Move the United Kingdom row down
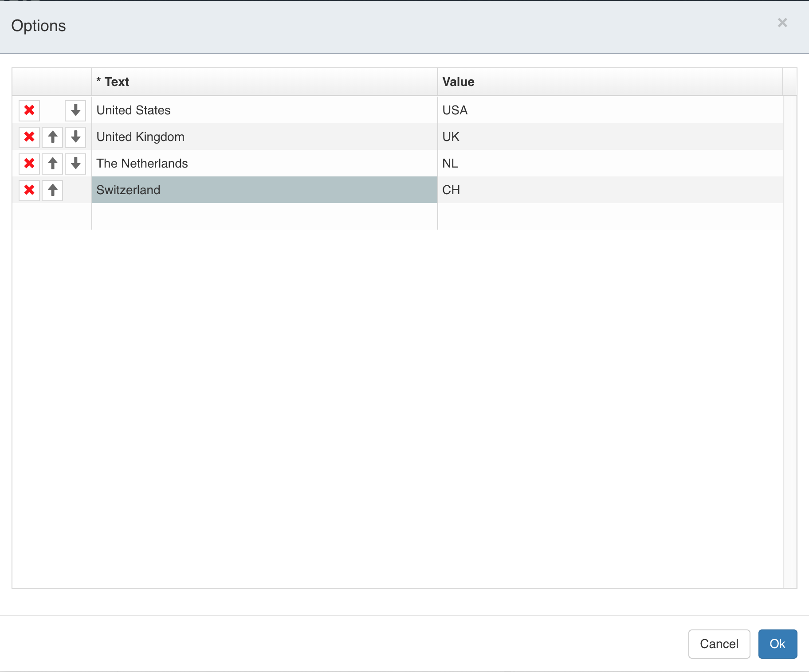This screenshot has width=809, height=672. click(x=75, y=137)
